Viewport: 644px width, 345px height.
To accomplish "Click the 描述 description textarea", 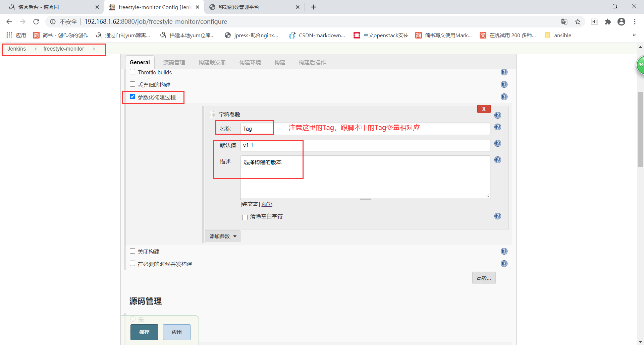I will coord(365,177).
